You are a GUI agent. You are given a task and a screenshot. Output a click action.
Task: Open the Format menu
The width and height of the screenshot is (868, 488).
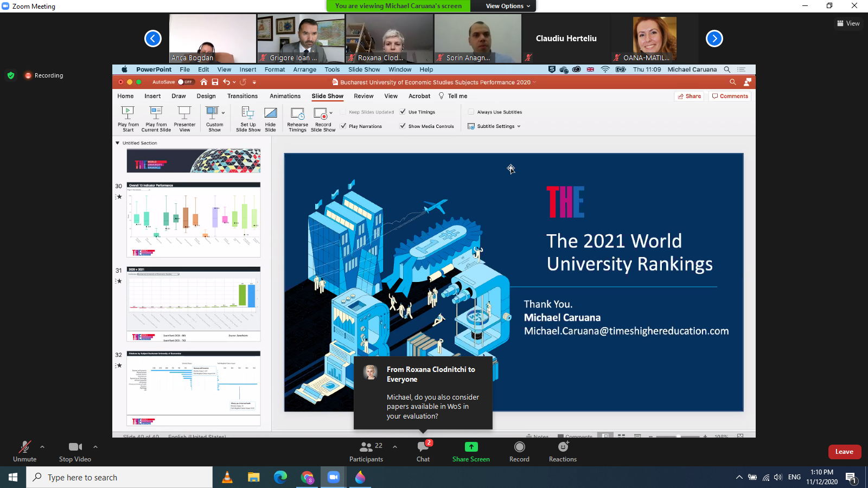(275, 69)
